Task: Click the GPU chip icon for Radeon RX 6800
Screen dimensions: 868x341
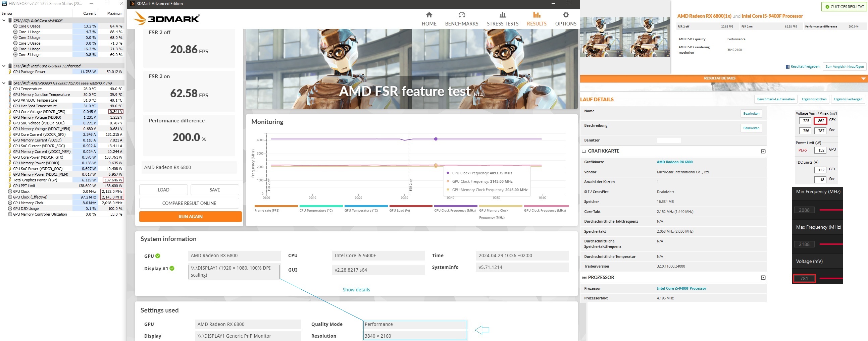Action: [10, 83]
